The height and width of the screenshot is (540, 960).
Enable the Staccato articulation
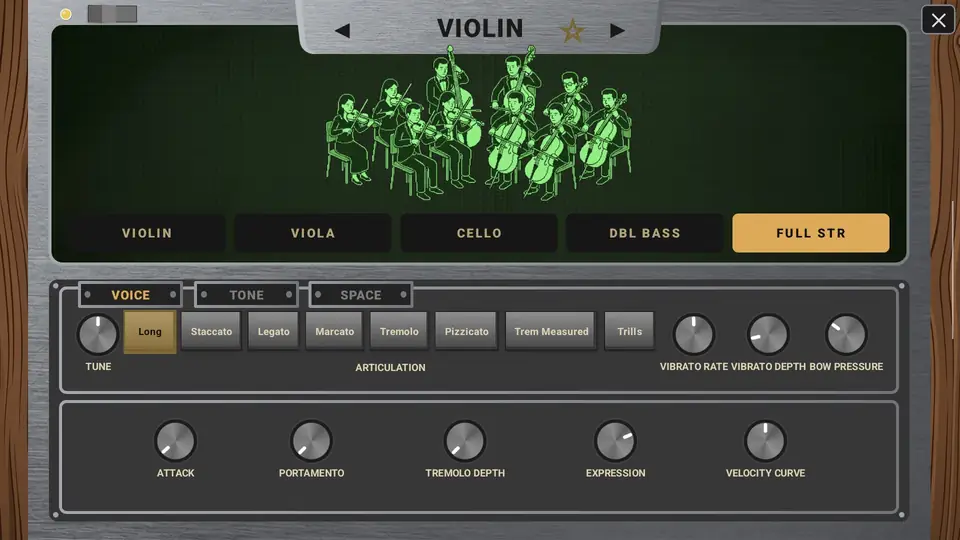(211, 331)
